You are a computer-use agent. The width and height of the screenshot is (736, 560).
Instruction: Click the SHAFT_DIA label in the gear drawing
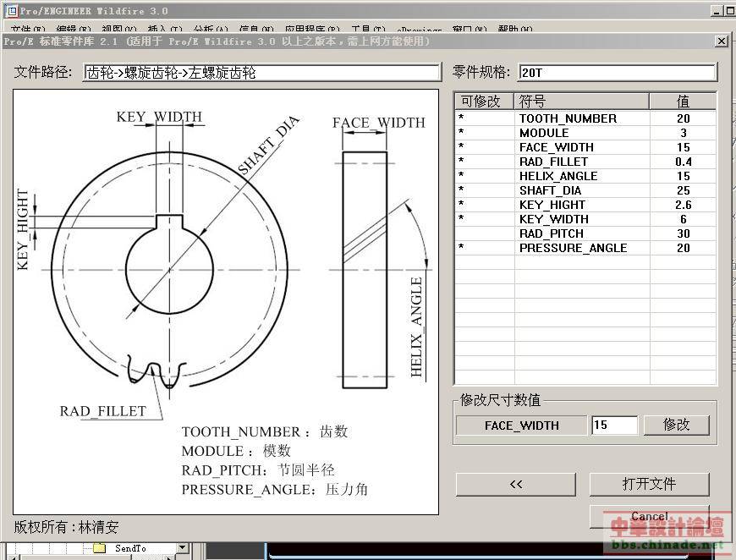coord(268,145)
